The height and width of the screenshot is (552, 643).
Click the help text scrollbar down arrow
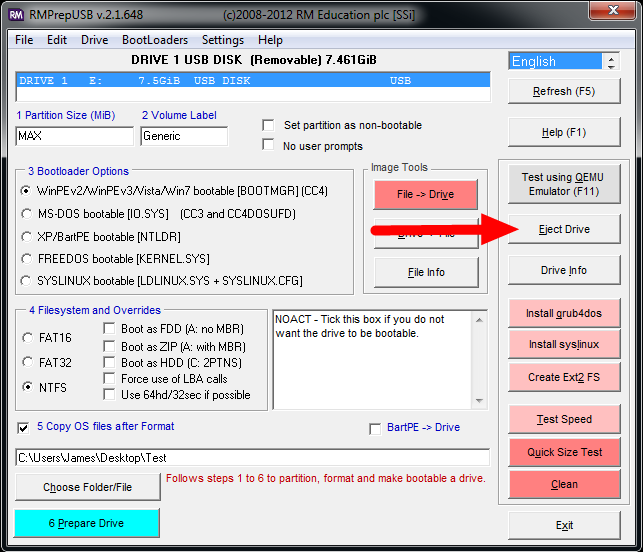point(479,400)
